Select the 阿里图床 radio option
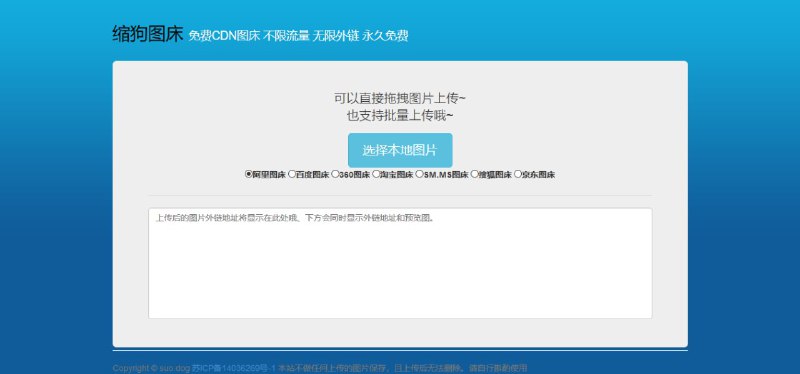800x374 pixels. coord(248,174)
